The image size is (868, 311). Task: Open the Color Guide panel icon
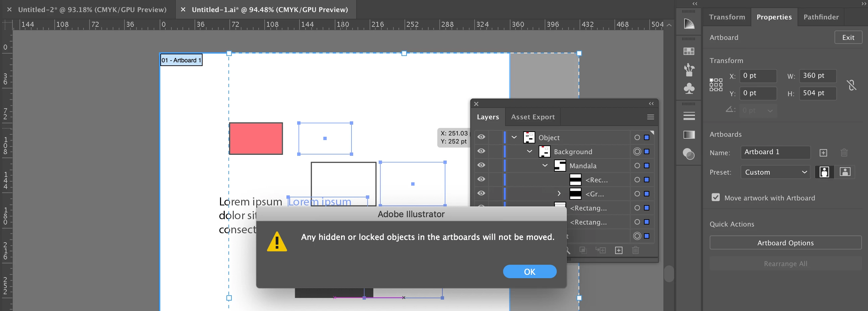tap(689, 23)
